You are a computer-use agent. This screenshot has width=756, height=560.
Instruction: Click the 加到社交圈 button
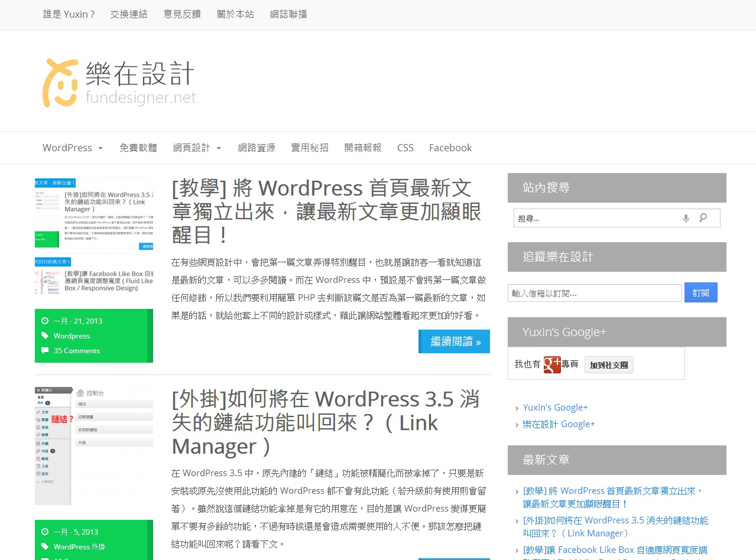609,364
